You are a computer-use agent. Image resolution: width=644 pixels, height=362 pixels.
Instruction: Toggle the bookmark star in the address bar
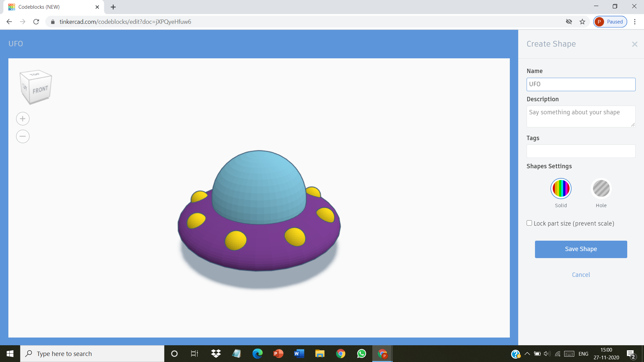point(583,21)
